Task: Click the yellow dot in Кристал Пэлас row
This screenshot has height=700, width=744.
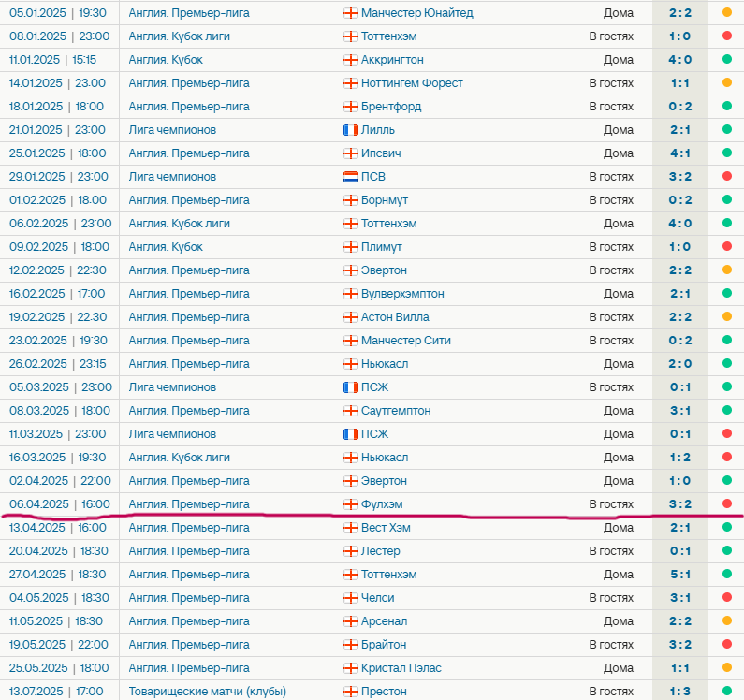Action: 726,668
